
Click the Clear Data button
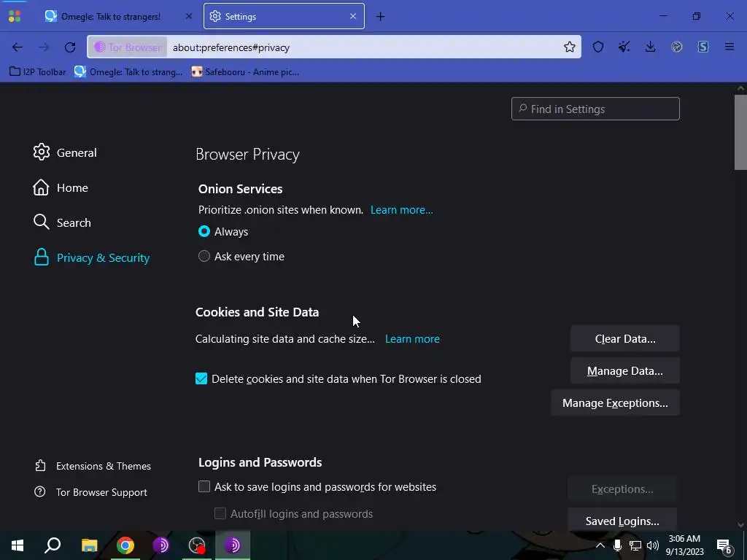(624, 338)
